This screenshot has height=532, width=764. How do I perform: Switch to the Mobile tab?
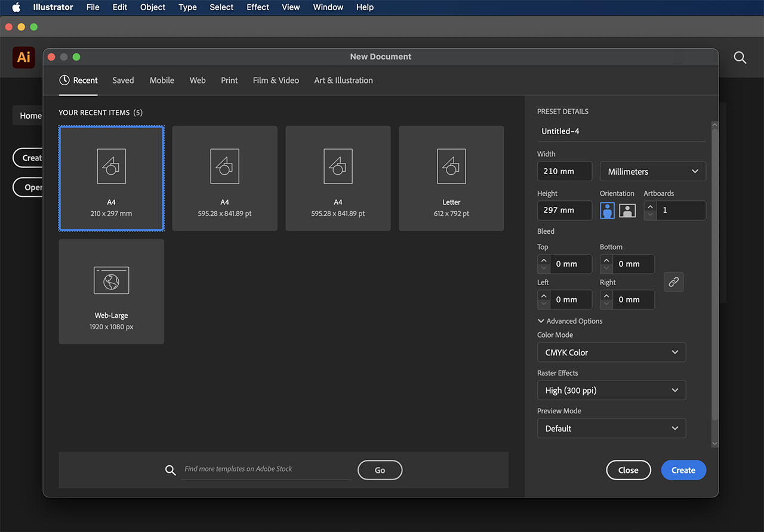162,80
